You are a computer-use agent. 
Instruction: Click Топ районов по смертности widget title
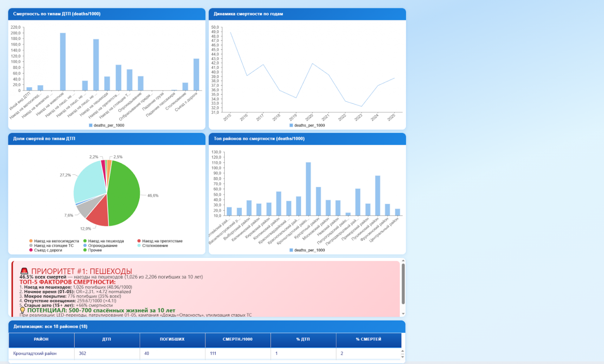259,138
